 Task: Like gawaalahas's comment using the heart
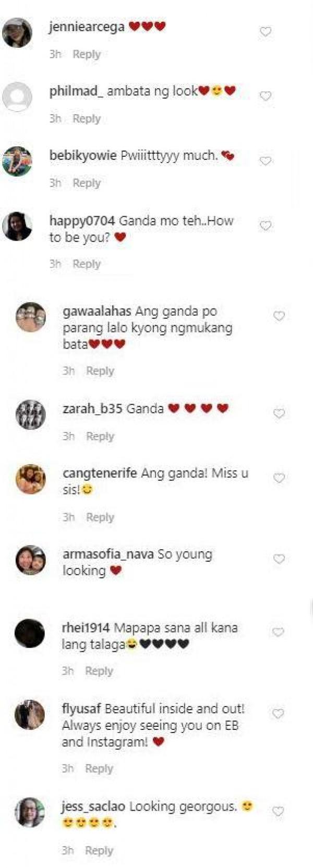(x=279, y=316)
